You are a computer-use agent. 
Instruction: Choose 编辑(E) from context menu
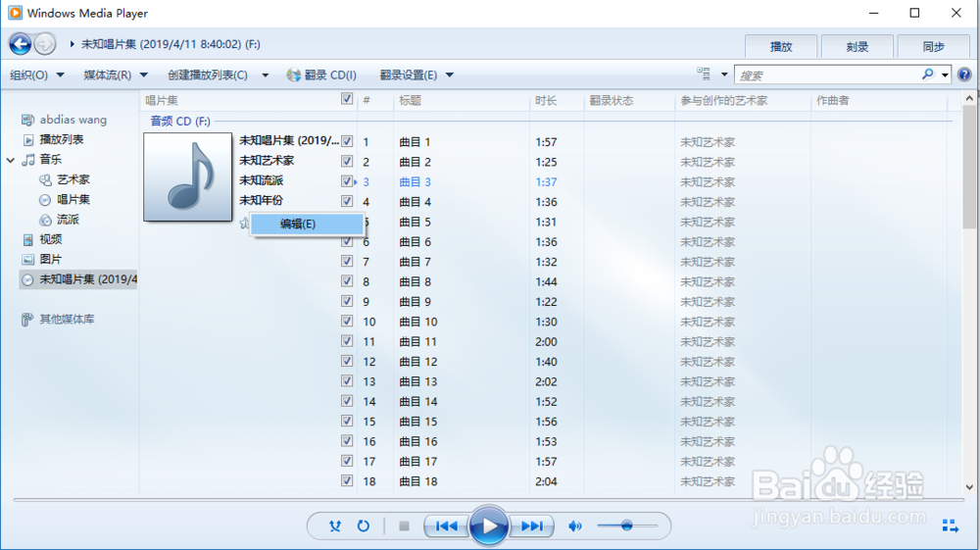tap(306, 224)
